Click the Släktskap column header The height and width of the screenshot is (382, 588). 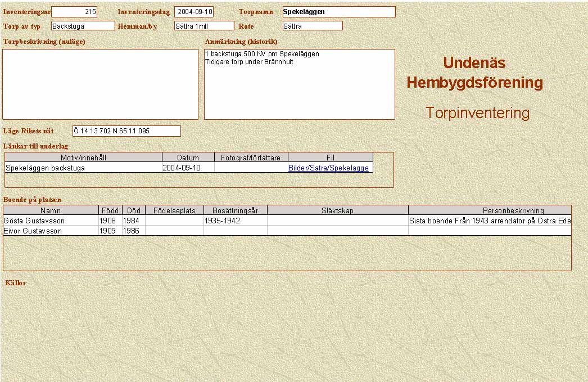[337, 210]
